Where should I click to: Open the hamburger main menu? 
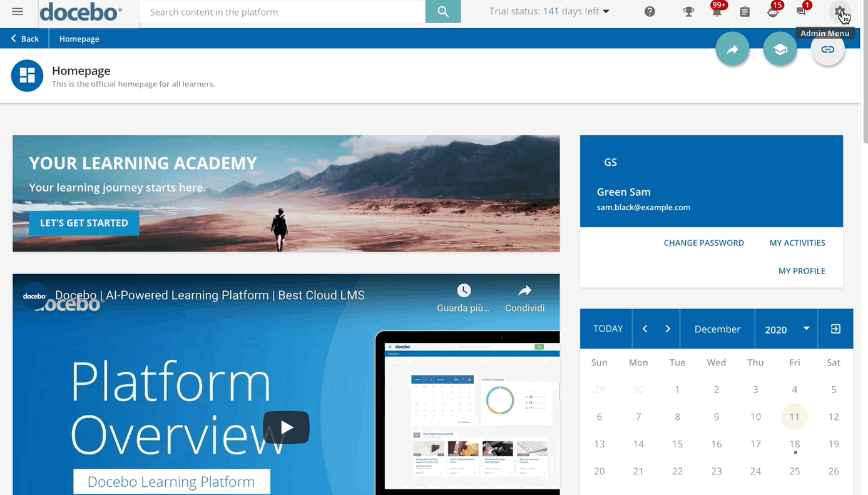18,12
